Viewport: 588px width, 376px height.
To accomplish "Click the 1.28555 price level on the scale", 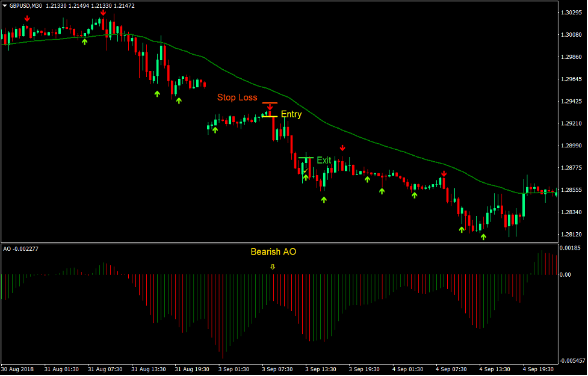I will click(x=571, y=190).
